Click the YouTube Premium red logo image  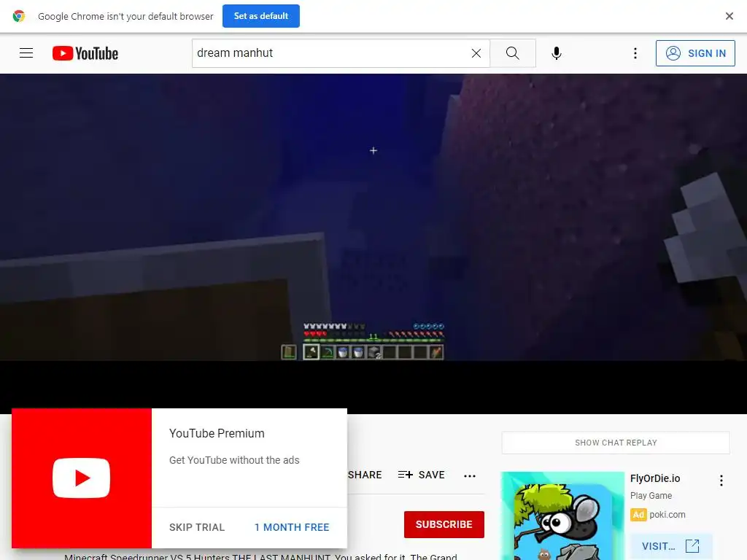coord(82,478)
